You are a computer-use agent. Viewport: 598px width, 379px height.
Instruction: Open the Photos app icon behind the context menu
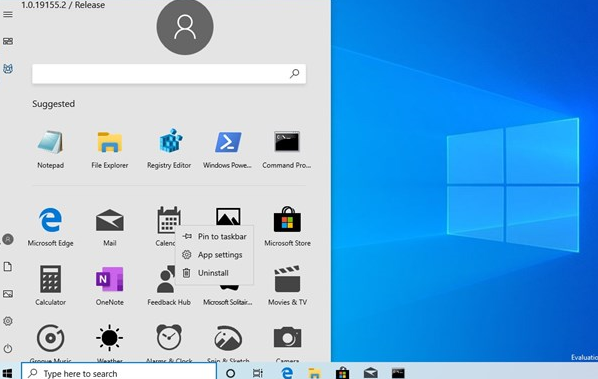(x=228, y=216)
